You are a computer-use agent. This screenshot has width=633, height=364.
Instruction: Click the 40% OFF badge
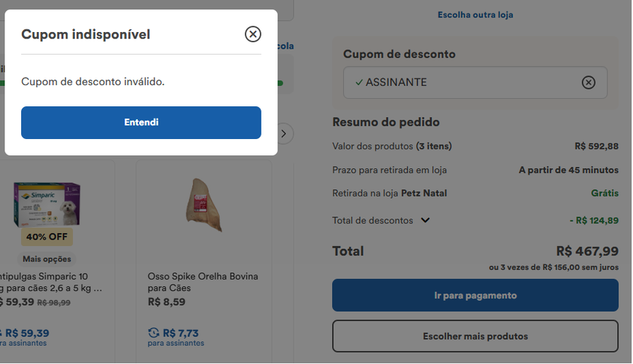coord(47,237)
